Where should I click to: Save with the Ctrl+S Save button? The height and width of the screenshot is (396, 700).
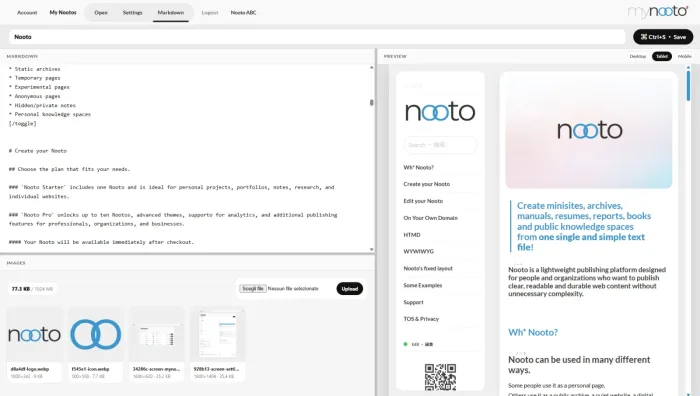(663, 37)
